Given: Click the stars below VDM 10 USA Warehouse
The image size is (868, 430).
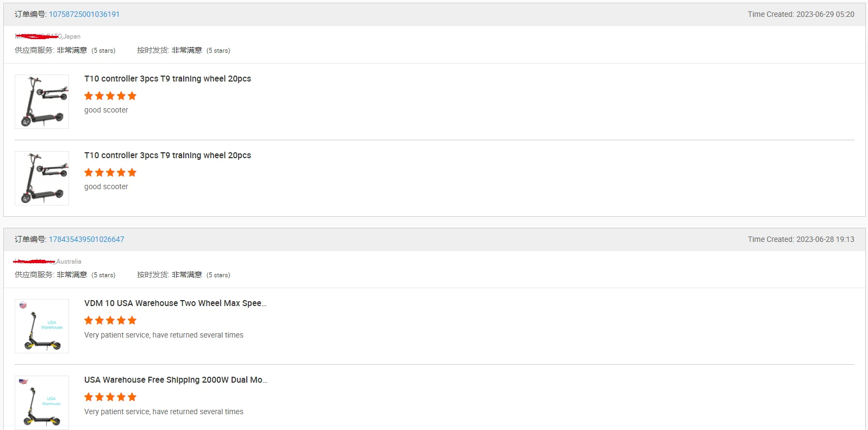Looking at the screenshot, I should click(110, 321).
